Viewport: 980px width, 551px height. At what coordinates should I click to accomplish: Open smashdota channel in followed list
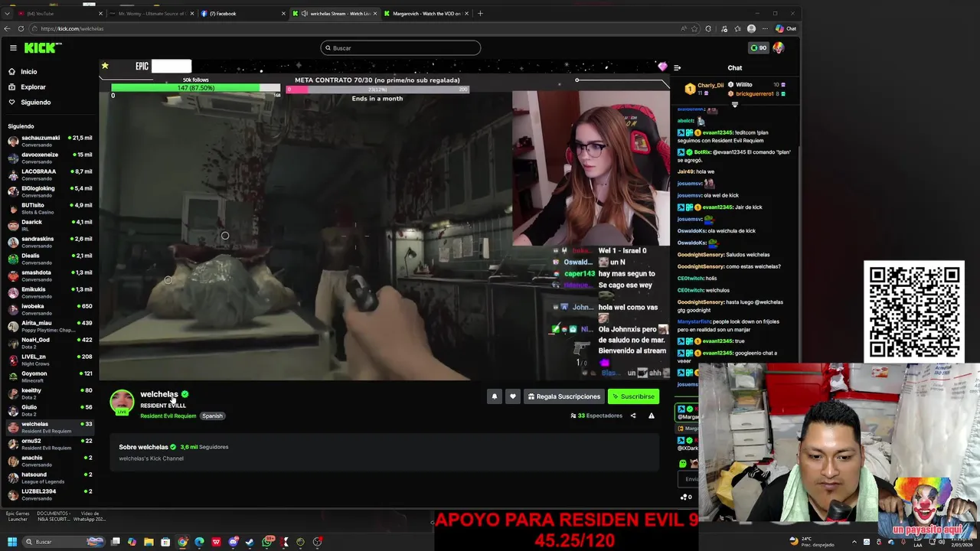point(50,275)
